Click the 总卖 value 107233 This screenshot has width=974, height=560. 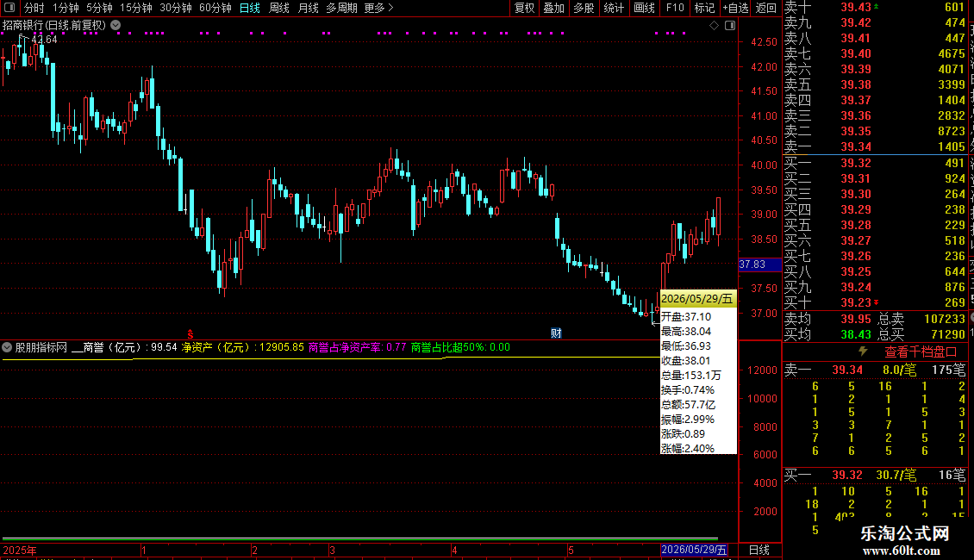click(944, 319)
